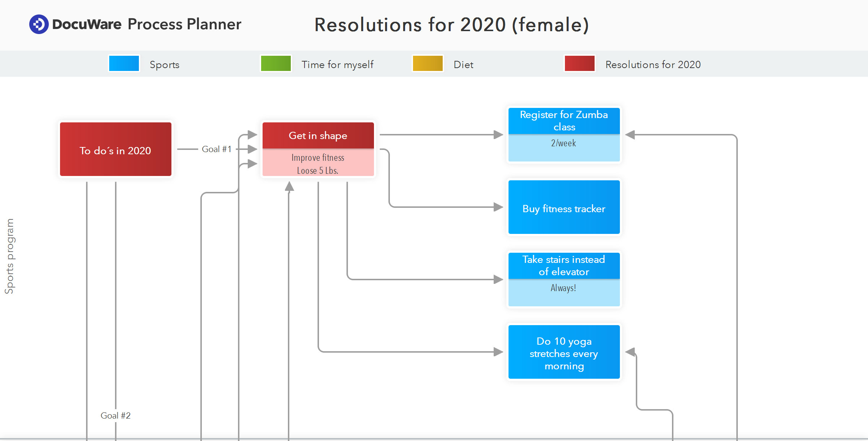Viewport: 868px width, 441px height.
Task: Click the Goal #1 connector label
Action: tap(216, 149)
